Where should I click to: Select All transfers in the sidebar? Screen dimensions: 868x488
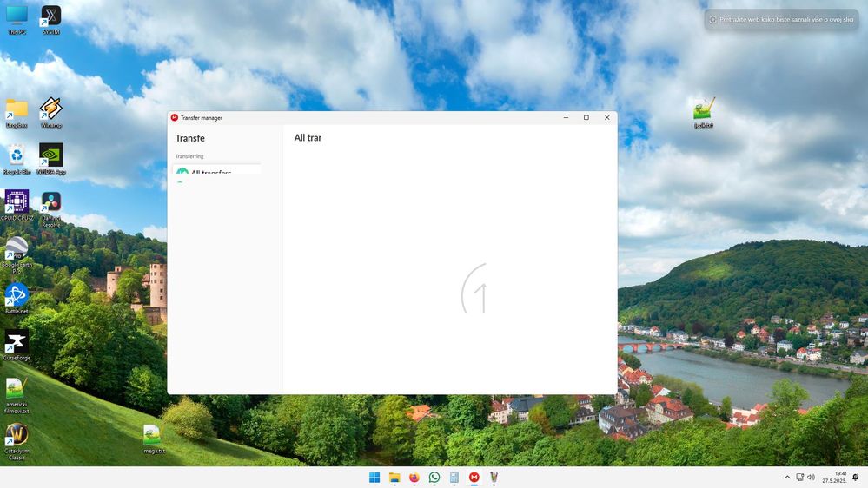(210, 172)
